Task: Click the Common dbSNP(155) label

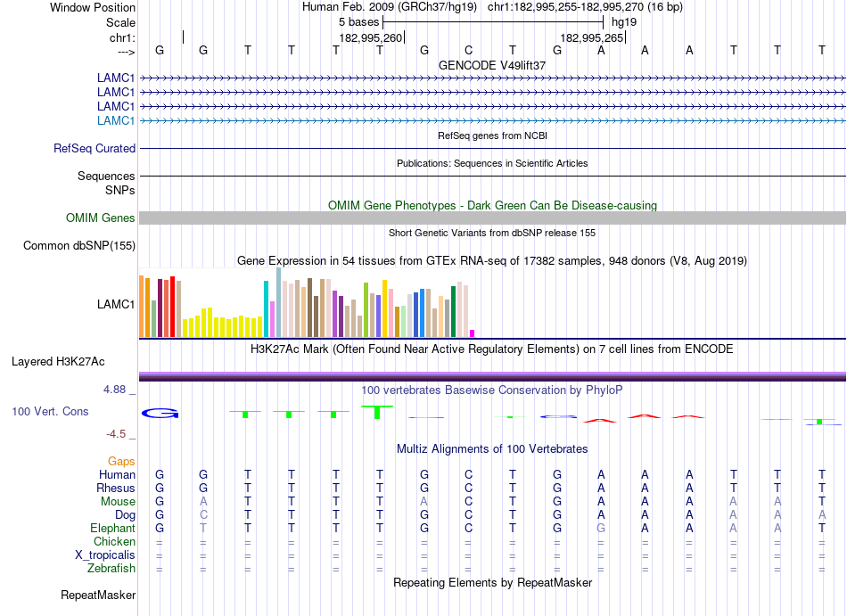Action: [79, 246]
